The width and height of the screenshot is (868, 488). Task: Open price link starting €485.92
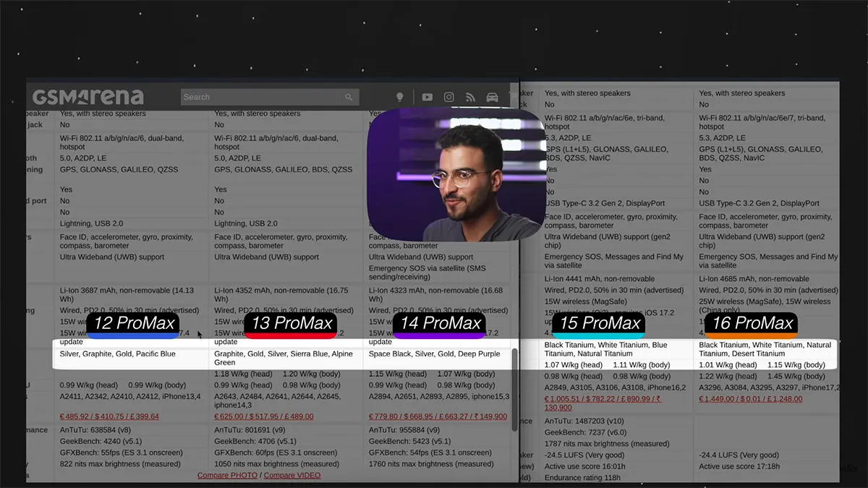[x=109, y=416]
